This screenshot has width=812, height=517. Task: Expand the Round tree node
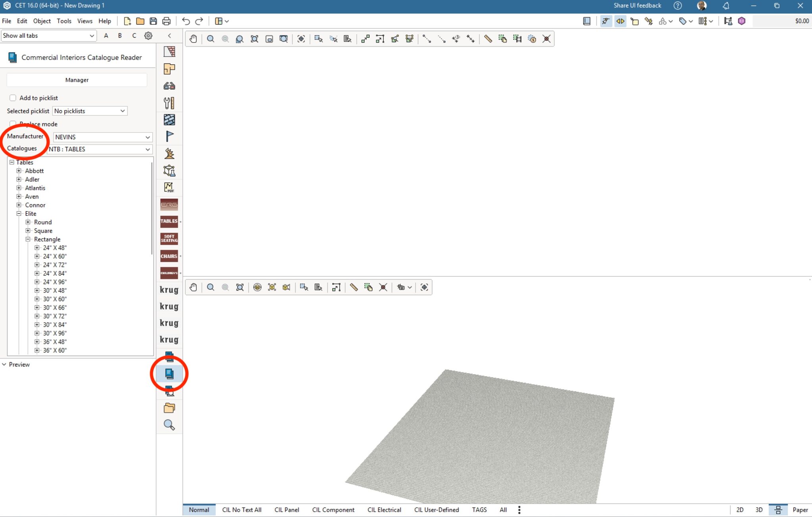pyautogui.click(x=28, y=222)
